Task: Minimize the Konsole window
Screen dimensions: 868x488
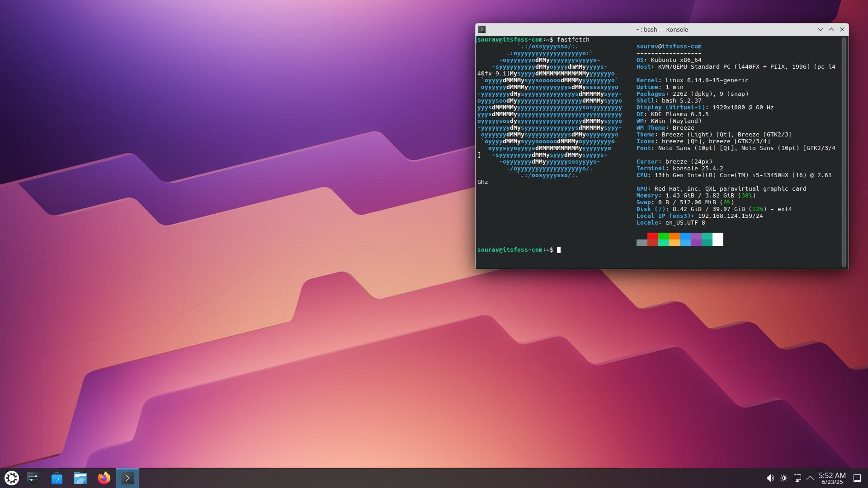Action: (820, 29)
